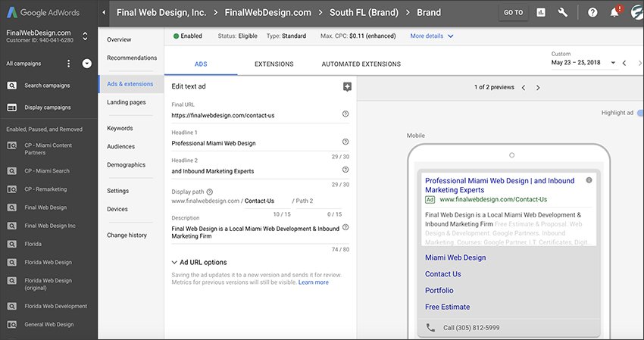Open the wrench tools menu

[x=563, y=12]
